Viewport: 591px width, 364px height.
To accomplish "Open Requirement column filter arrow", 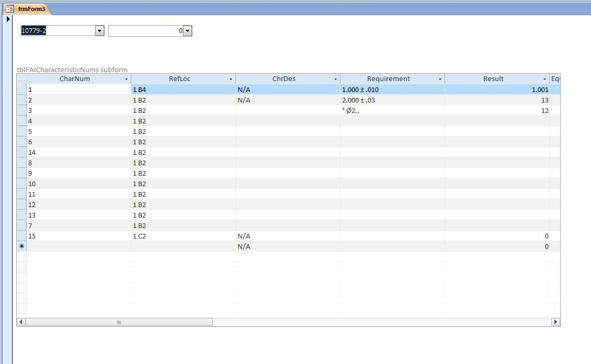I will (440, 79).
